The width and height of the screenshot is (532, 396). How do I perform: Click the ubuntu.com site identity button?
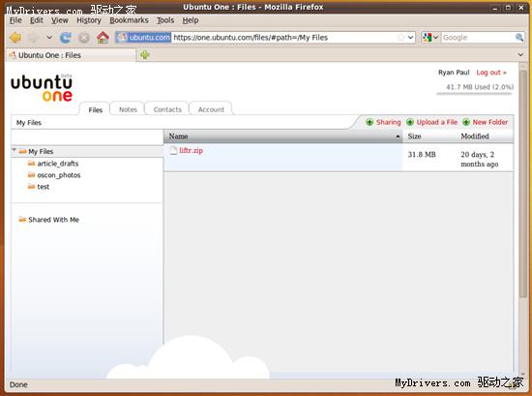[143, 38]
